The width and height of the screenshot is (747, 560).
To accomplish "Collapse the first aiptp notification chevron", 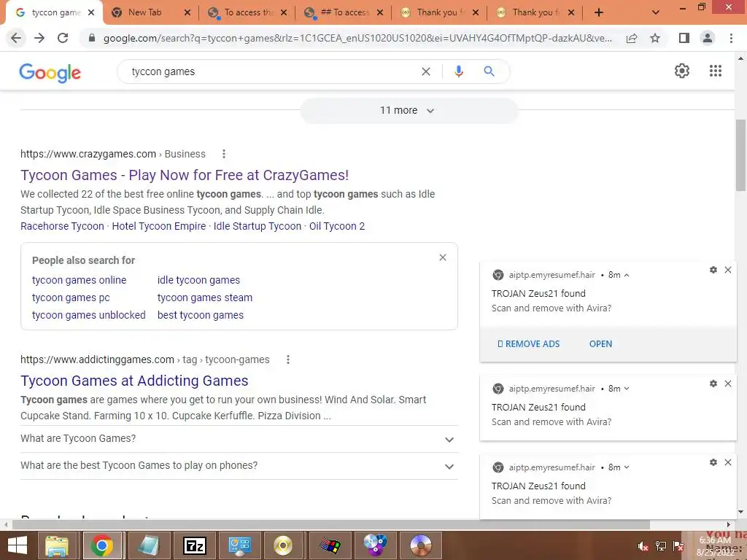I will 627,275.
